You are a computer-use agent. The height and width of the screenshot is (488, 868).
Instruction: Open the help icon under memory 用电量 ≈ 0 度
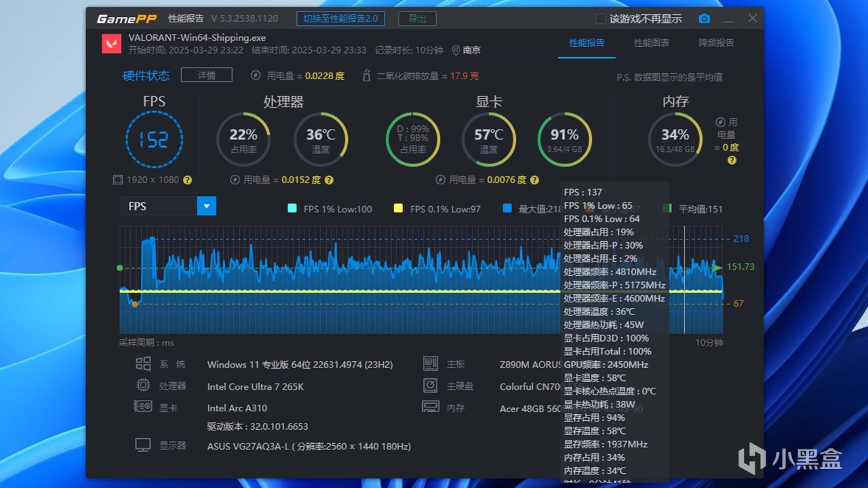click(x=732, y=161)
